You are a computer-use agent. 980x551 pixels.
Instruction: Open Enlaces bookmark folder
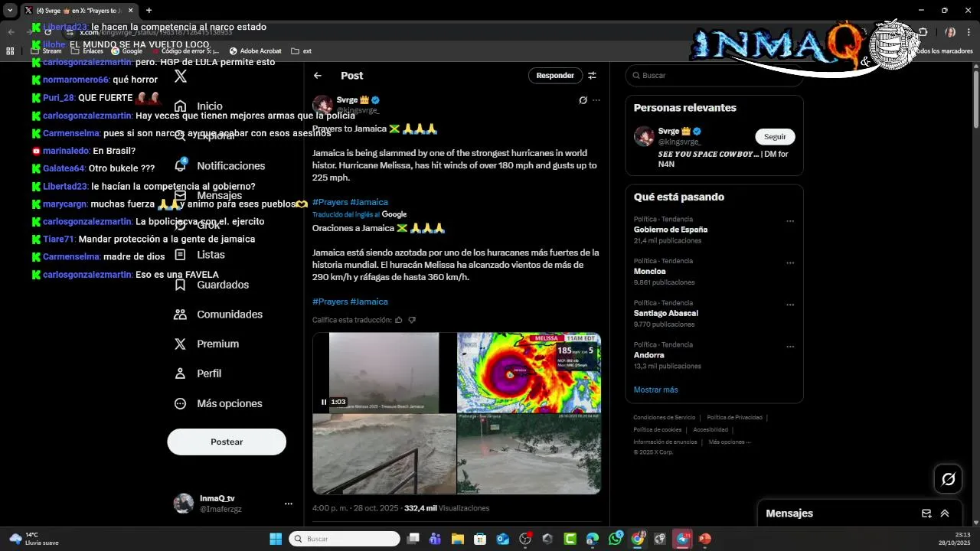point(87,51)
